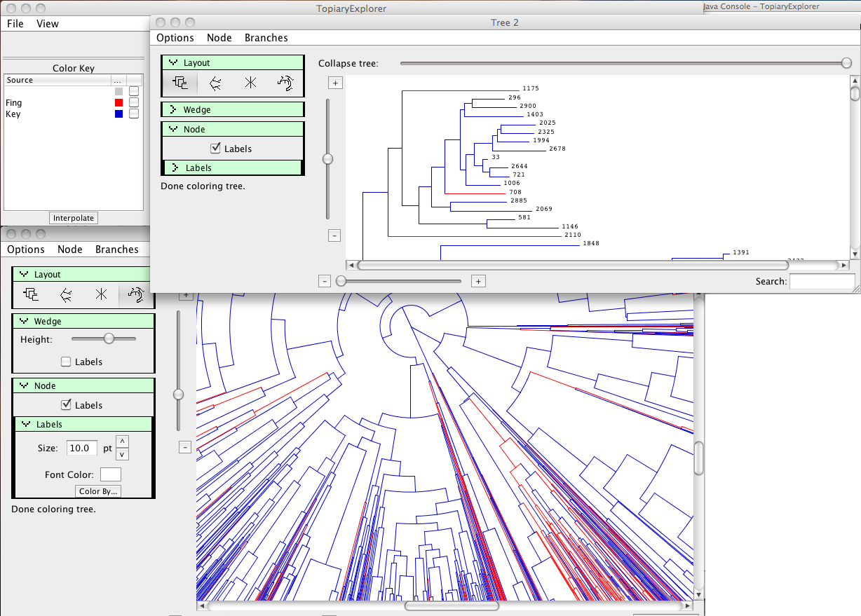Click the Interpolate button
The image size is (861, 616).
[x=74, y=218]
